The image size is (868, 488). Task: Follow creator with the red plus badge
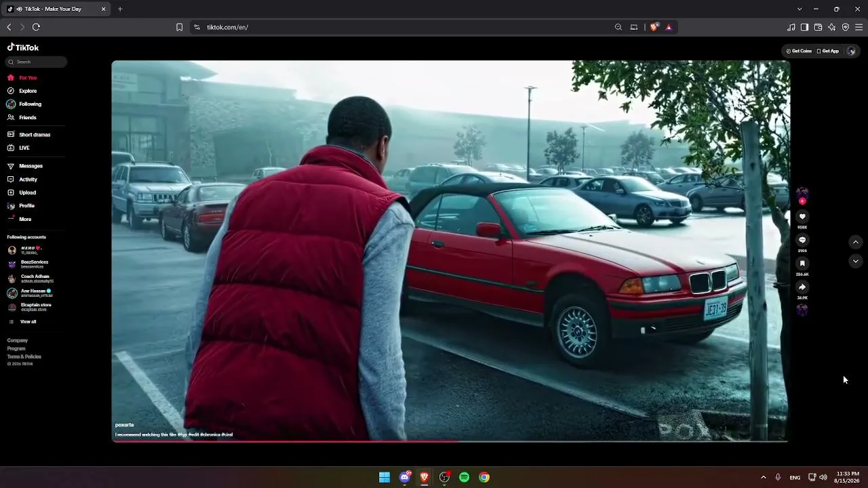[802, 201]
